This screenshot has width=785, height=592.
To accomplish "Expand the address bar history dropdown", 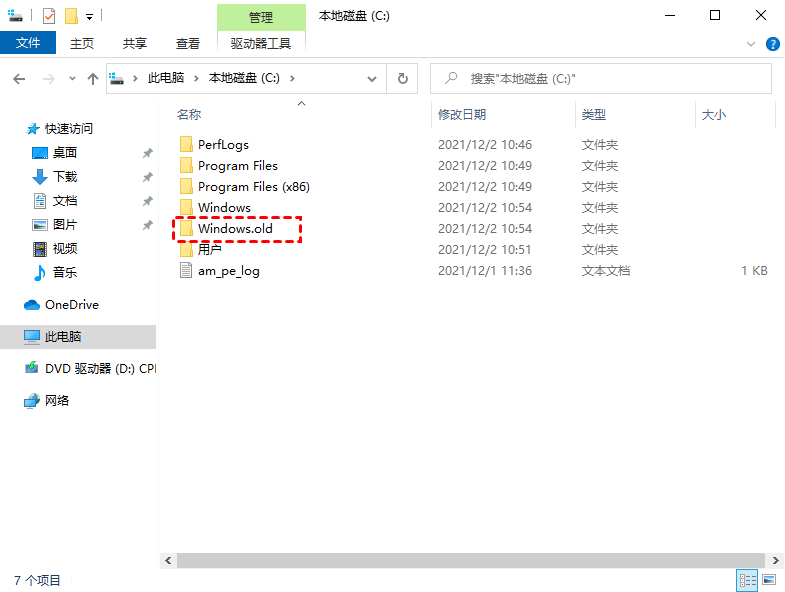I will [372, 78].
